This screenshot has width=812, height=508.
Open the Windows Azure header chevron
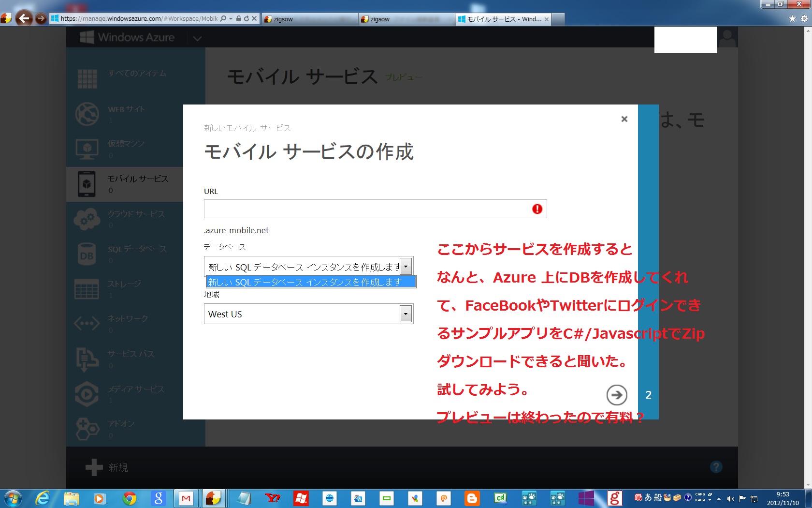click(x=197, y=38)
